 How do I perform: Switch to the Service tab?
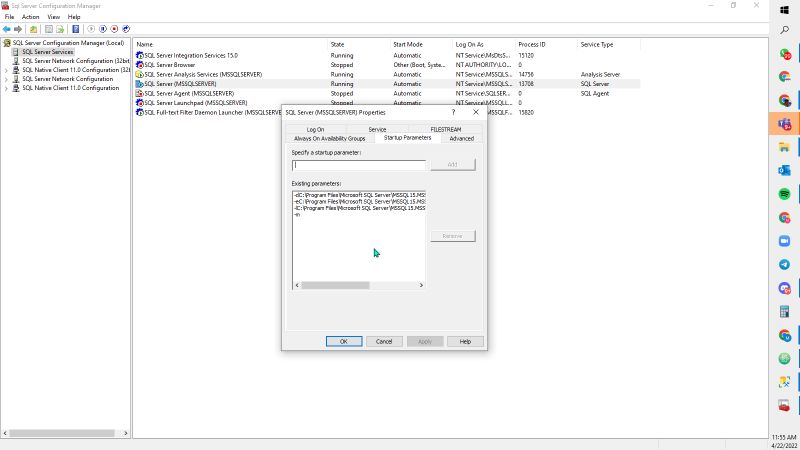click(x=377, y=130)
